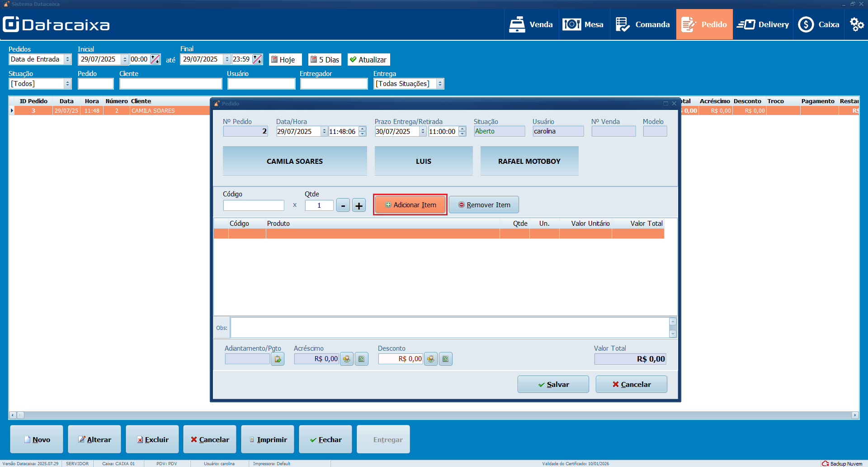
Task: Click the horizontal scrollbar right arrow
Action: pyautogui.click(x=854, y=415)
